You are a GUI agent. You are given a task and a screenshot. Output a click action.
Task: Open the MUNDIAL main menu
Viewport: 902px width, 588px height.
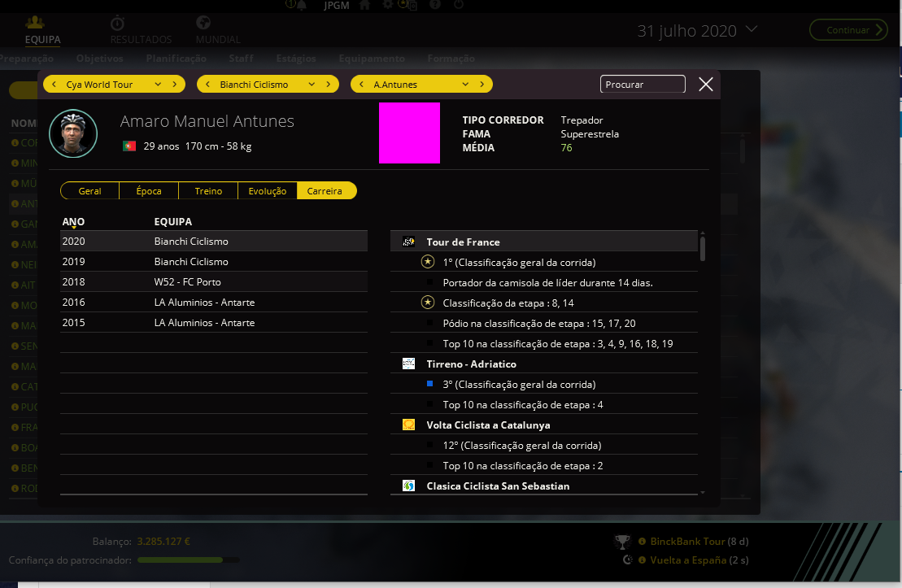[x=218, y=40]
